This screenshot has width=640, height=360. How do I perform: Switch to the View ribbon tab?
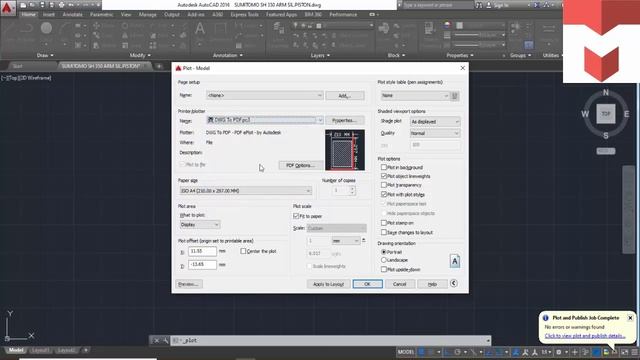pyautogui.click(x=126, y=14)
